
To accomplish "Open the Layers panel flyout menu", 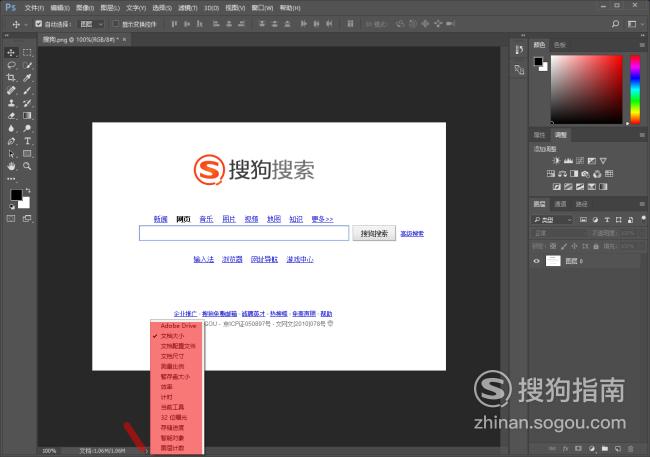I will click(642, 204).
